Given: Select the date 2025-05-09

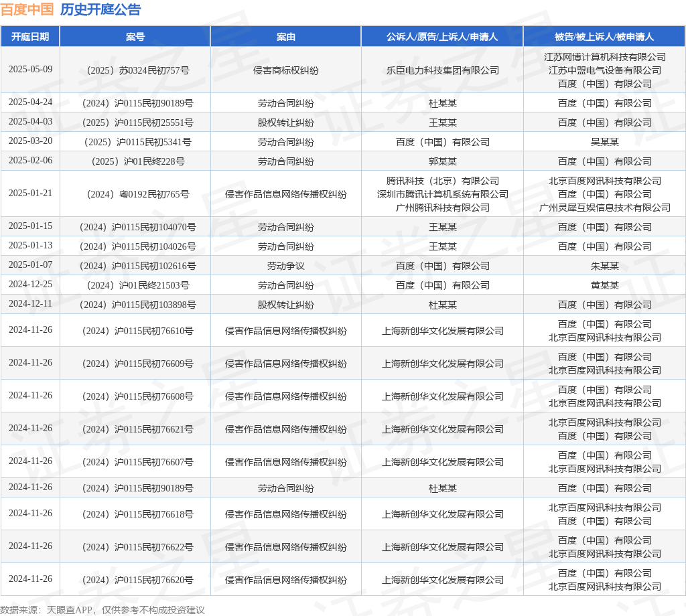Looking at the screenshot, I should pyautogui.click(x=31, y=70).
